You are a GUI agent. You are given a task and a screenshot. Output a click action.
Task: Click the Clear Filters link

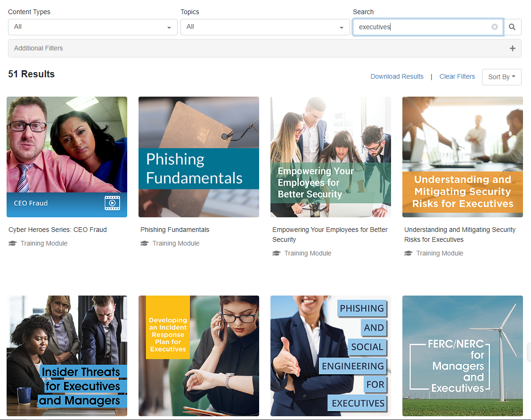pyautogui.click(x=457, y=76)
